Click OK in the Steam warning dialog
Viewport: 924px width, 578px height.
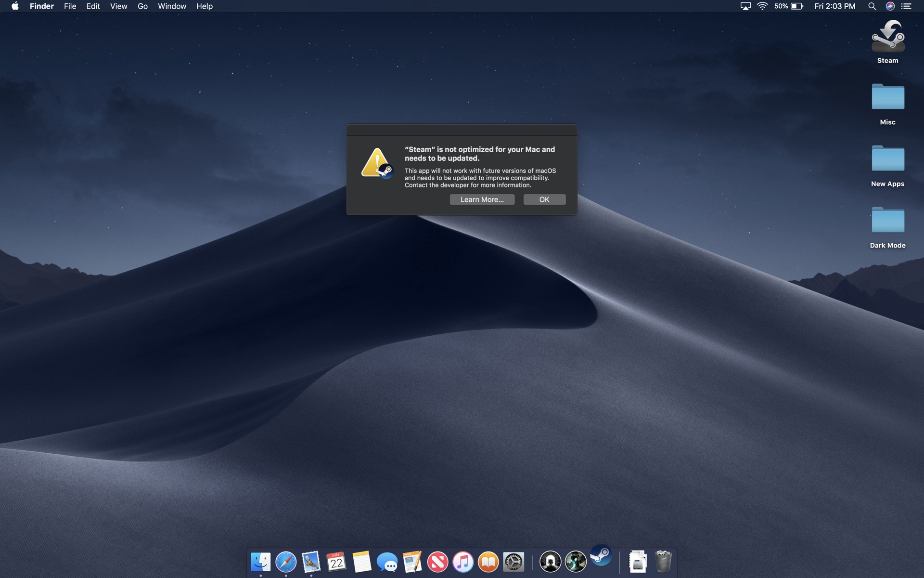click(544, 199)
